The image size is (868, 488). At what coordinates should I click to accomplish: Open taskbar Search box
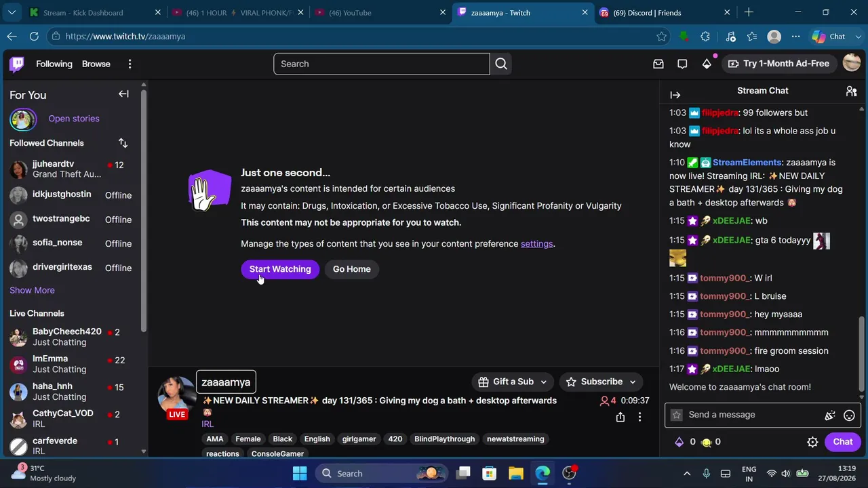(x=382, y=473)
